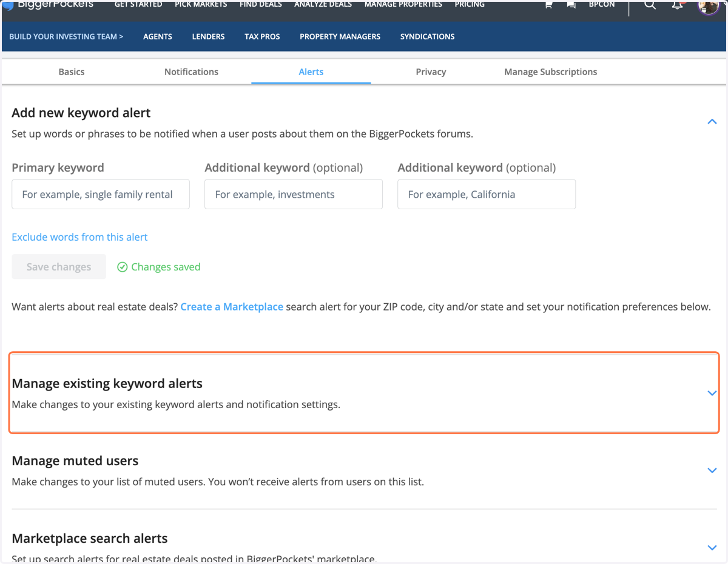Expand Marketplace search alerts chevron
The image size is (728, 564).
click(712, 548)
